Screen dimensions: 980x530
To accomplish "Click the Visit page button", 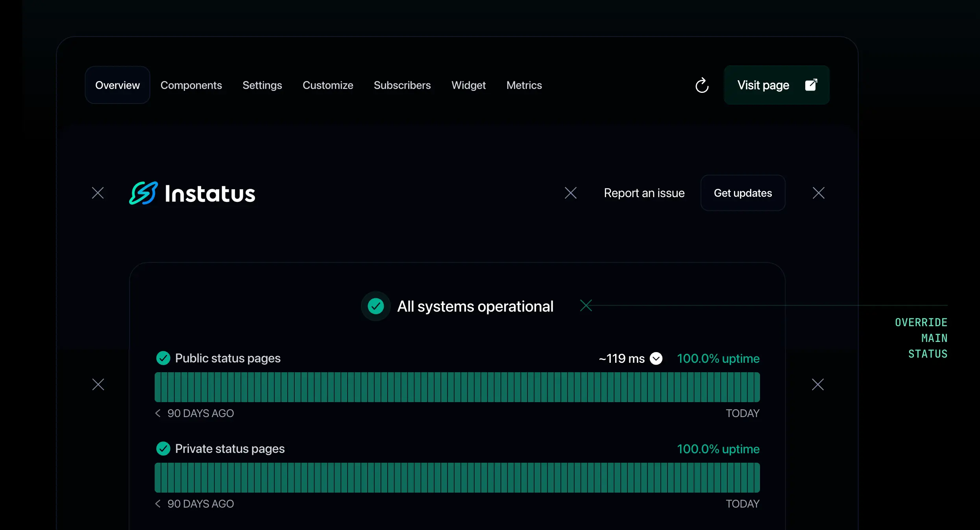I will [776, 85].
